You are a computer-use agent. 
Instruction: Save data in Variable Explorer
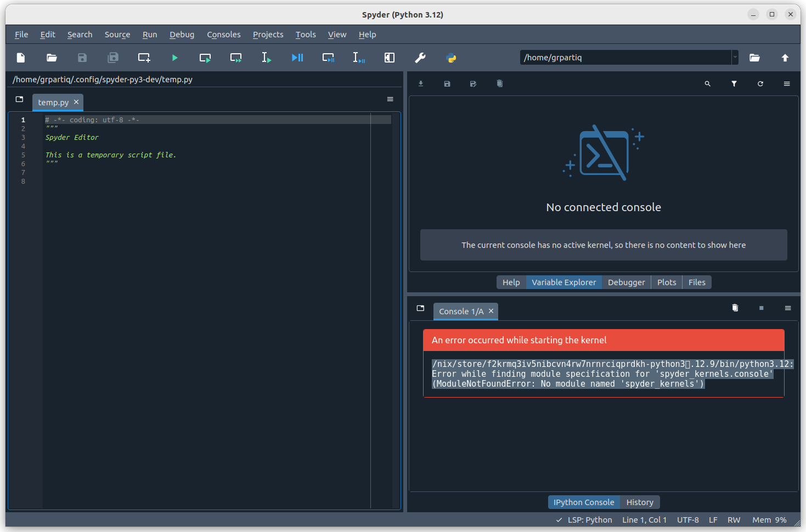[x=447, y=84]
